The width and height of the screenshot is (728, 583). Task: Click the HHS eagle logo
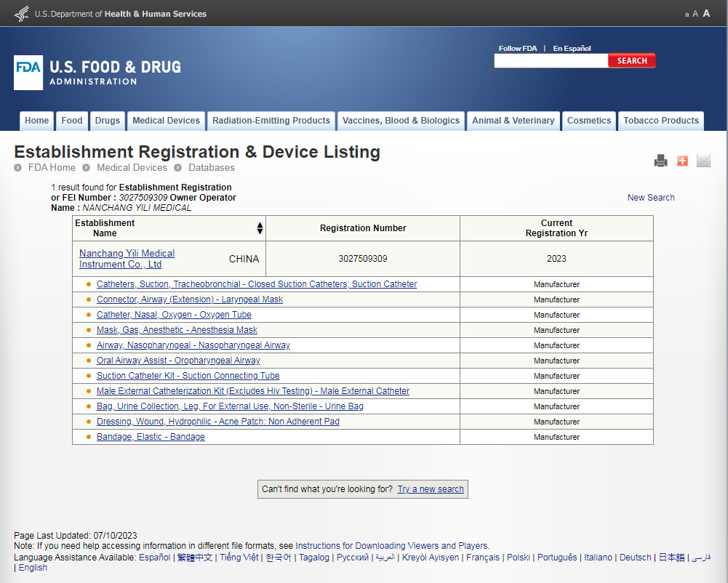pos(22,13)
